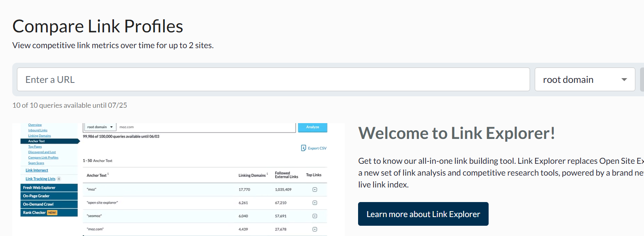
Task: Click Top Links icon for "moz" row
Action: click(x=315, y=189)
